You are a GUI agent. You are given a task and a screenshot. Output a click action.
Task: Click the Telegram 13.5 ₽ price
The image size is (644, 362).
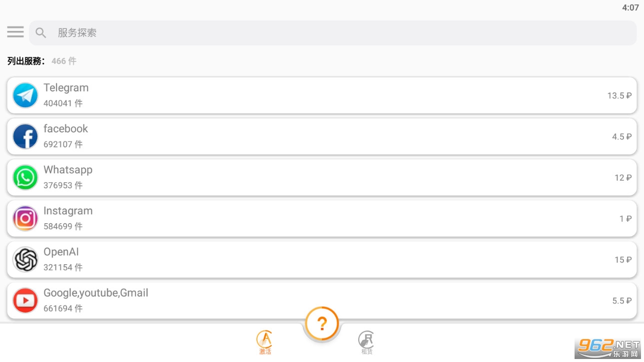tap(620, 96)
